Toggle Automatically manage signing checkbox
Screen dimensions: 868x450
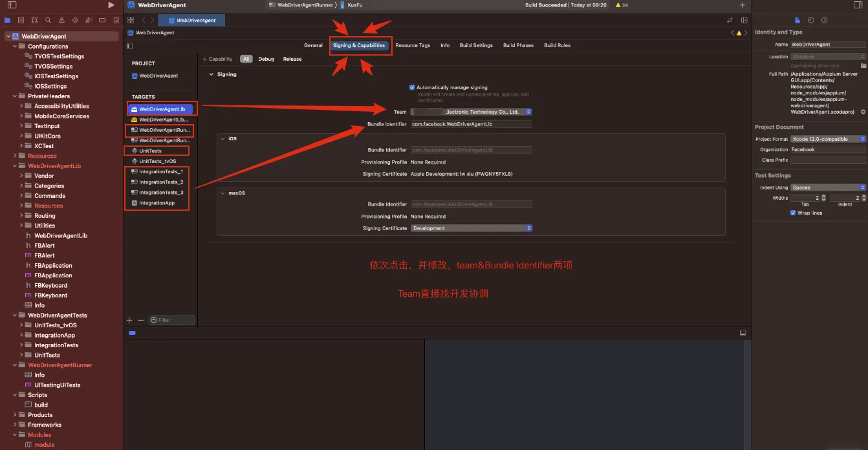click(x=412, y=87)
